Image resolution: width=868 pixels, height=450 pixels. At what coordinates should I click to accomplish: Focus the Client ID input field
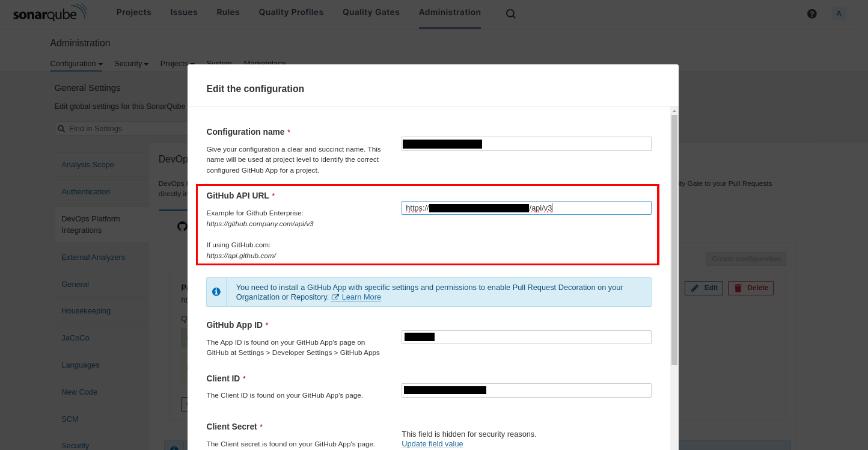click(527, 390)
